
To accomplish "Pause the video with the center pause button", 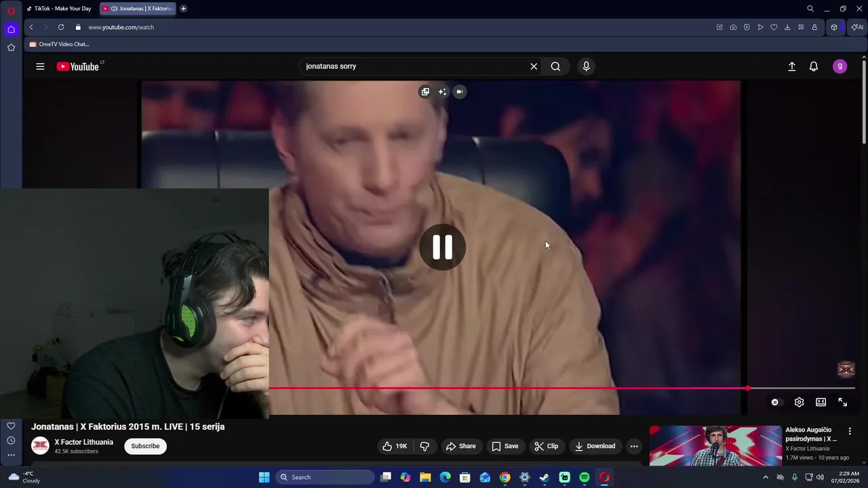I will click(442, 247).
